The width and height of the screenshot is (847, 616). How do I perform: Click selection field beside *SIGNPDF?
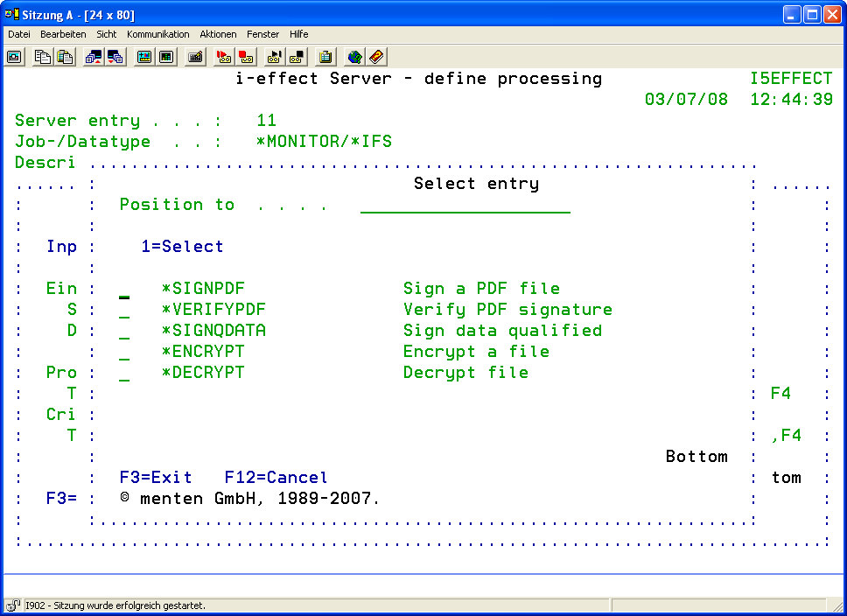coord(124,290)
